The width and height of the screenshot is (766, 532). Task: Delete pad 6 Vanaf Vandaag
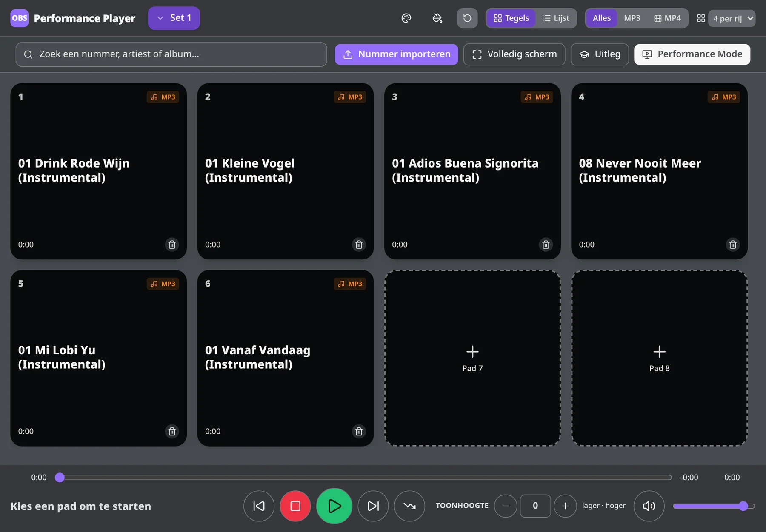(x=359, y=431)
